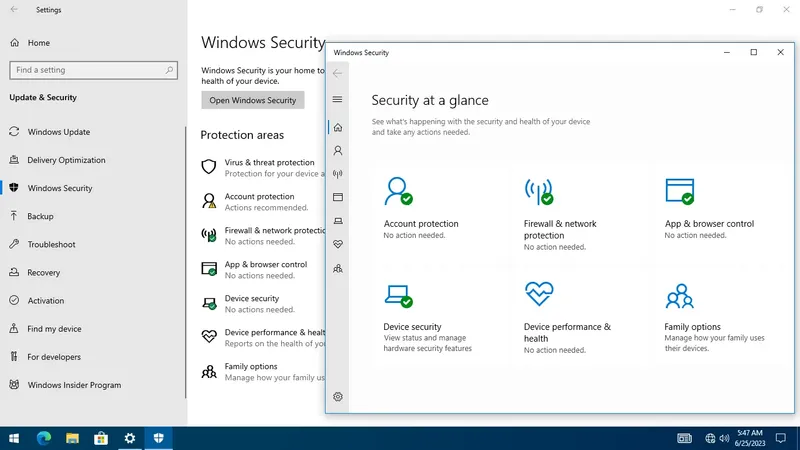The height and width of the screenshot is (450, 800).
Task: Launch Microsoft Edge from taskbar
Action: click(x=43, y=438)
